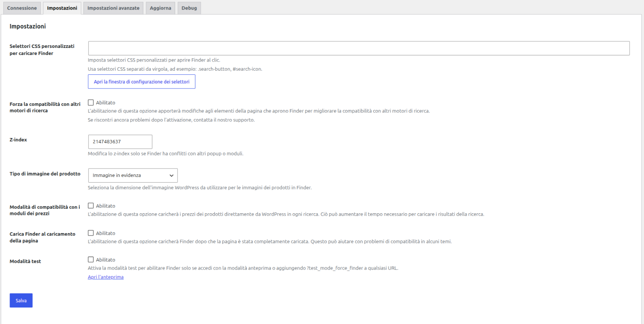Screen dimensions: 644x324
Task: Click the Z-index input field
Action: coord(120,142)
